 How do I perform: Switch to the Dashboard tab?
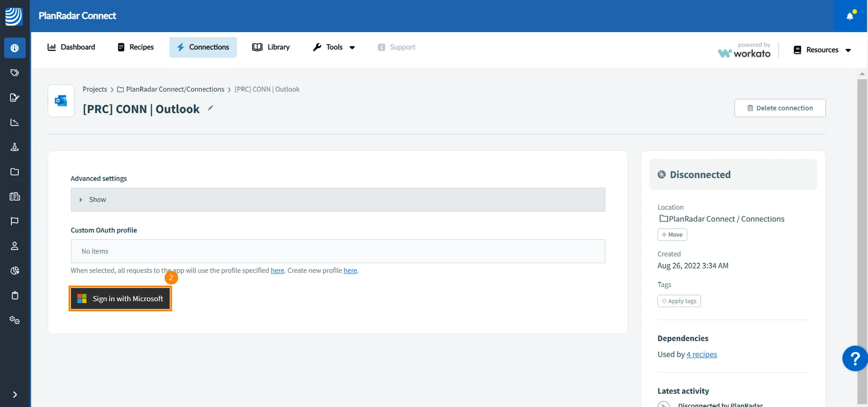click(x=71, y=47)
